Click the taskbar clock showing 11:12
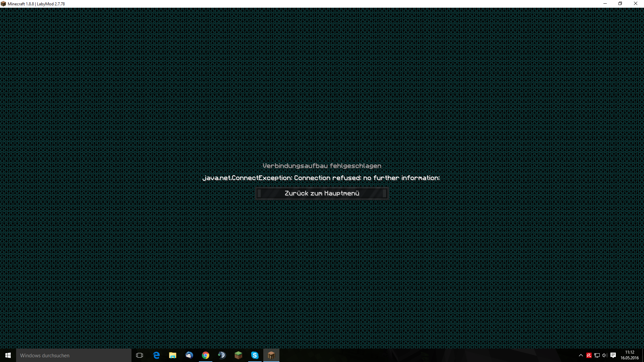The height and width of the screenshot is (362, 644). pos(630,355)
